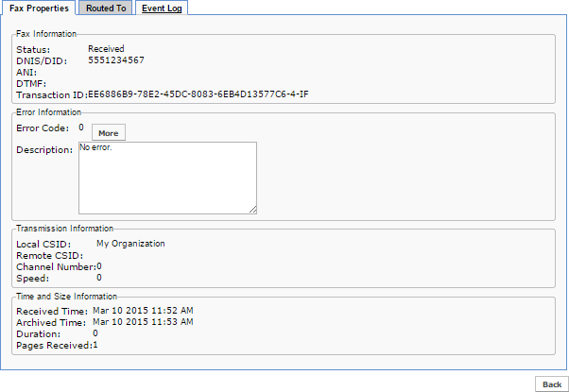This screenshot has width=569, height=392.
Task: Click the More button beside Error Code
Action: (x=109, y=133)
